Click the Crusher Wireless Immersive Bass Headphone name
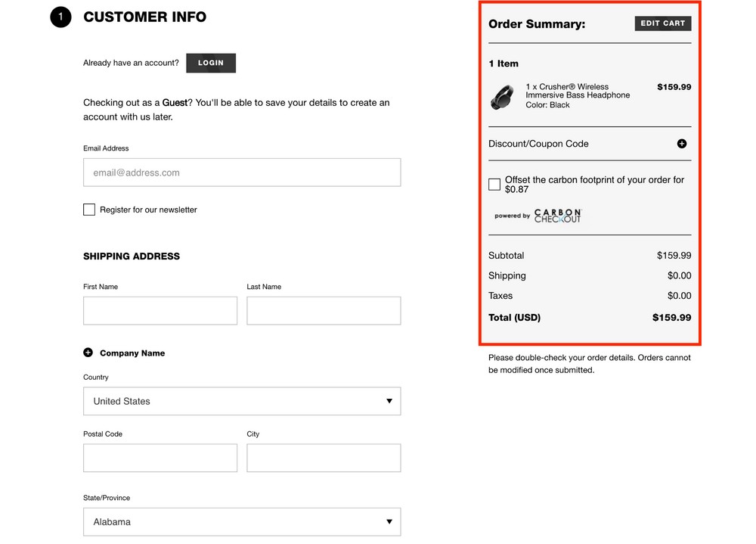 tap(577, 92)
